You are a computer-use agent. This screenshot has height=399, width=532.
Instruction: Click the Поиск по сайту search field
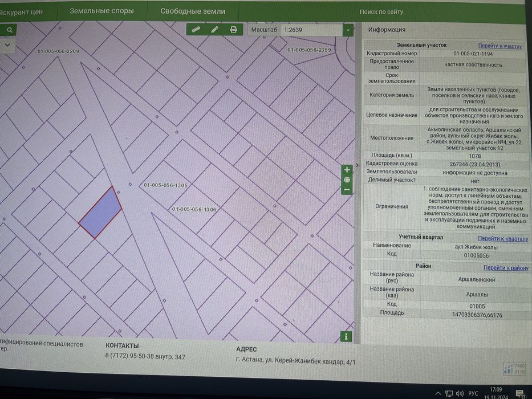[x=381, y=12]
